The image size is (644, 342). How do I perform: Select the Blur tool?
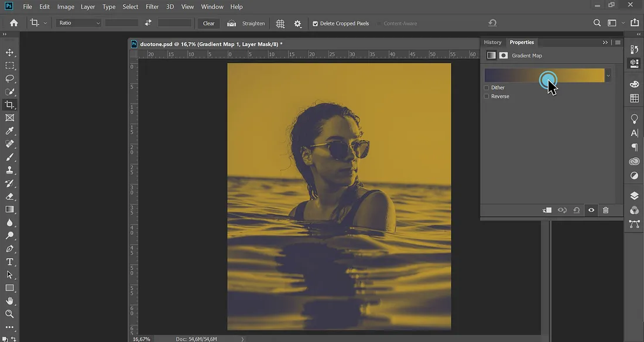point(9,223)
